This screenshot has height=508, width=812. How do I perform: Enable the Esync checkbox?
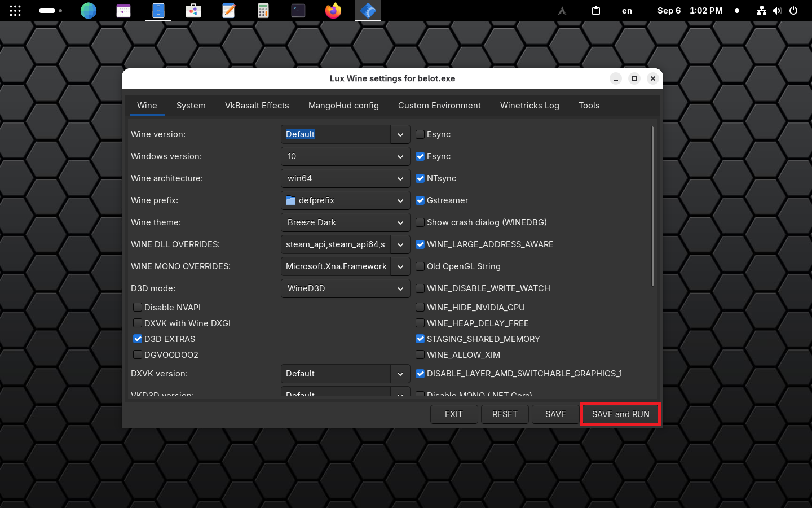(x=420, y=134)
